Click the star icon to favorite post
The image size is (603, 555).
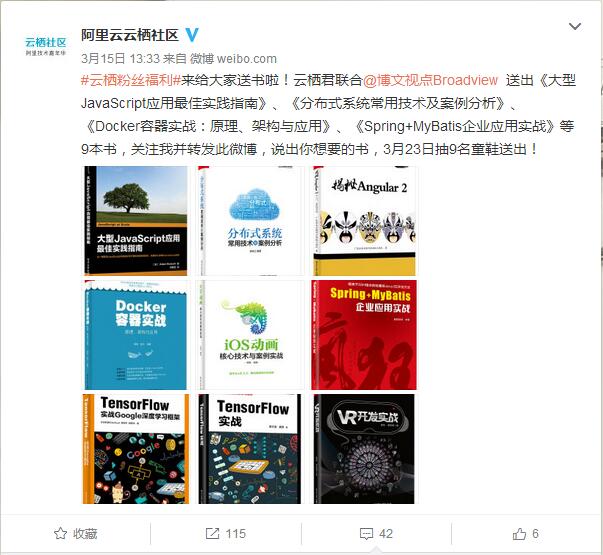[60, 533]
